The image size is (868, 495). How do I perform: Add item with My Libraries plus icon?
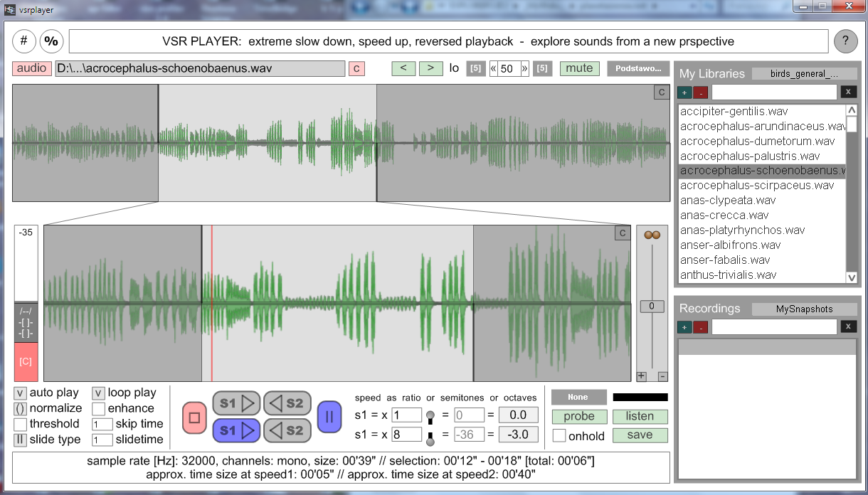click(684, 92)
